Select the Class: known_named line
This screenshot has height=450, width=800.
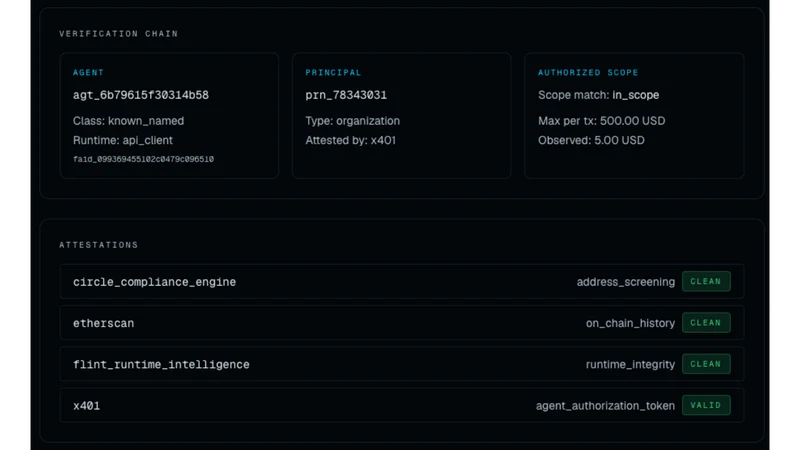(129, 121)
